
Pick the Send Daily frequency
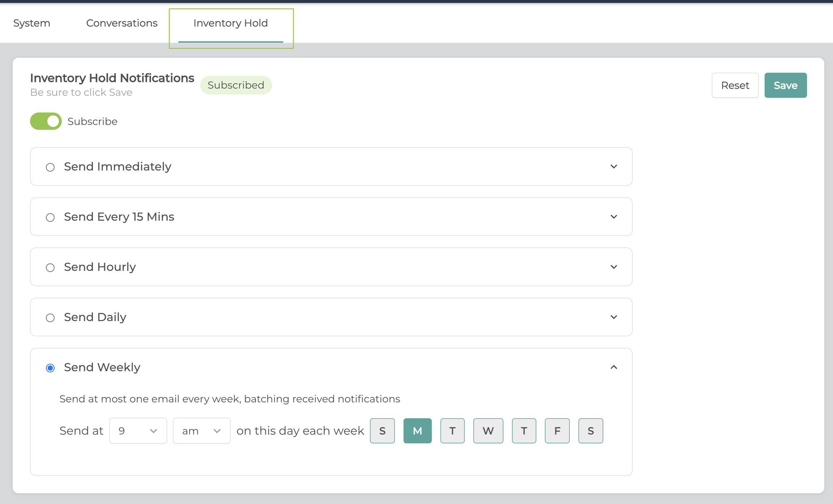[x=50, y=318]
